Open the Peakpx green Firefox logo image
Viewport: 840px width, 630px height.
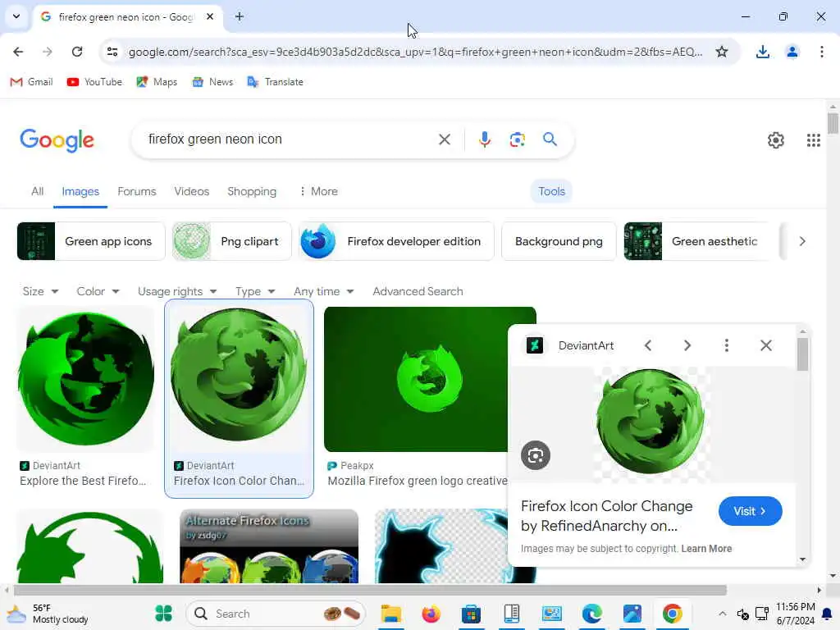[x=416, y=379]
